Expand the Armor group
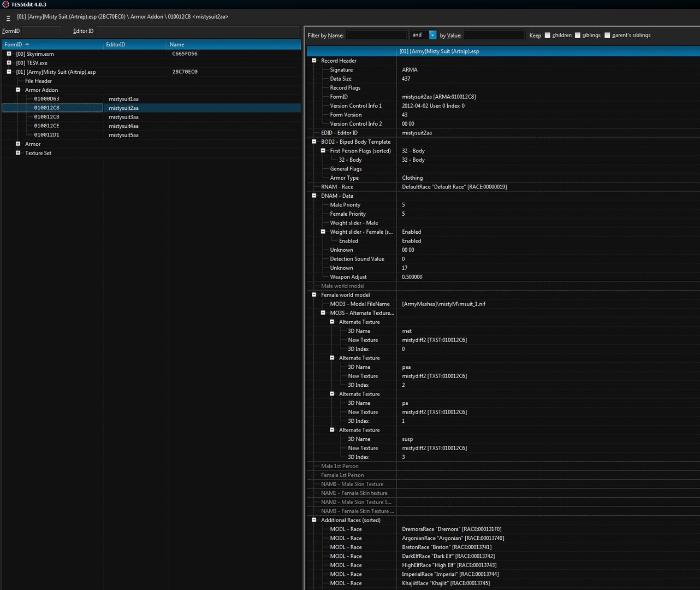700x590 pixels. click(x=18, y=144)
